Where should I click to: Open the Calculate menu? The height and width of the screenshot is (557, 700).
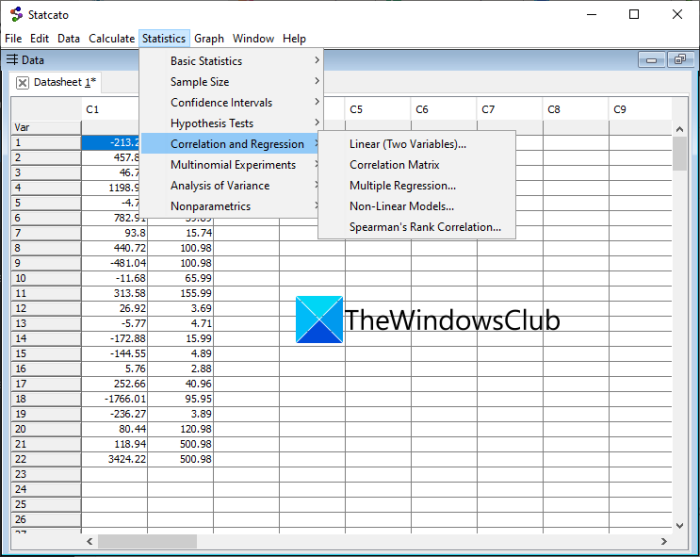[x=112, y=39]
